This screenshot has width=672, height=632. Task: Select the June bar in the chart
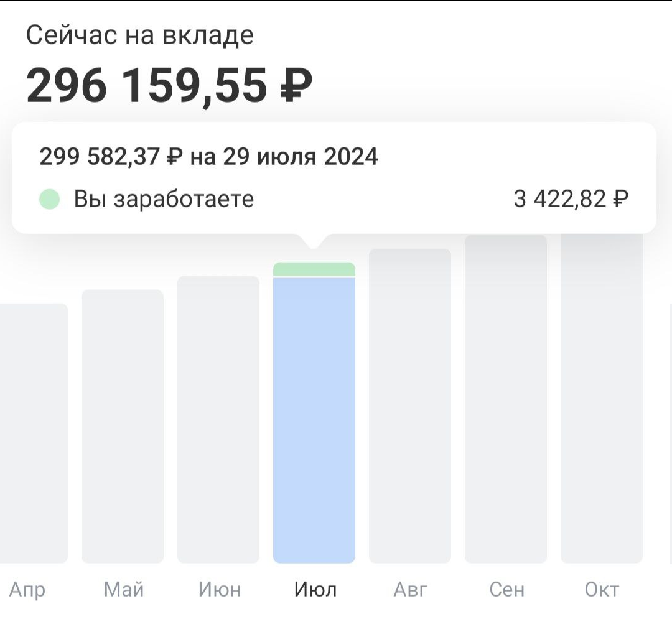click(x=218, y=419)
